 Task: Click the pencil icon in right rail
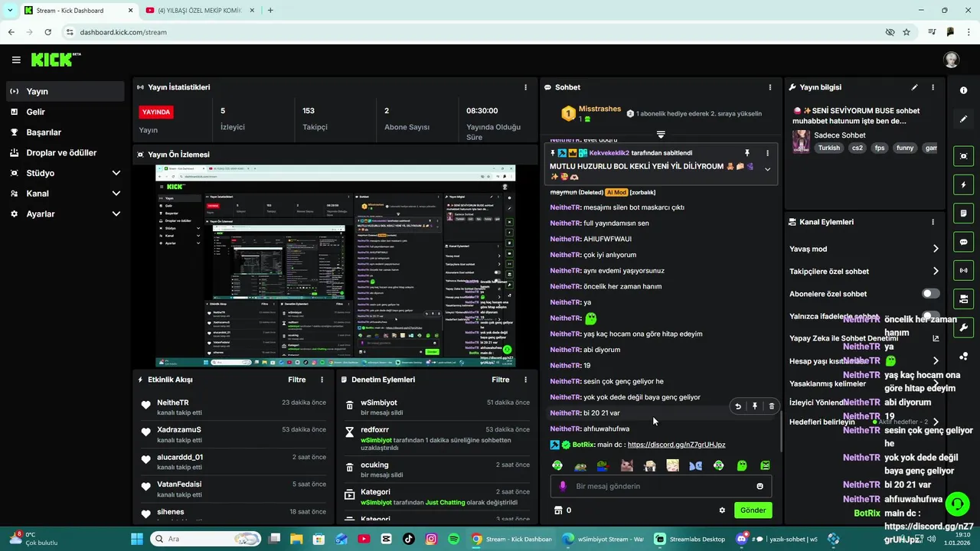(x=963, y=119)
